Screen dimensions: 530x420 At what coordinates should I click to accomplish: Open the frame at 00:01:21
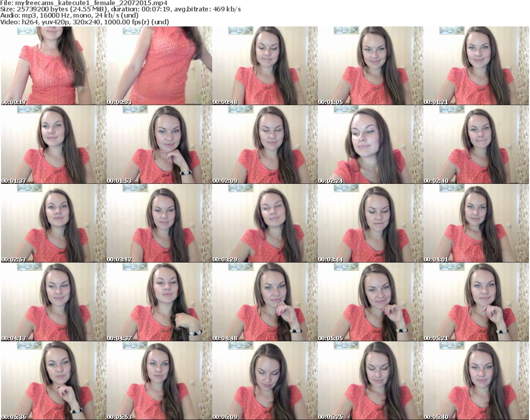click(476, 66)
